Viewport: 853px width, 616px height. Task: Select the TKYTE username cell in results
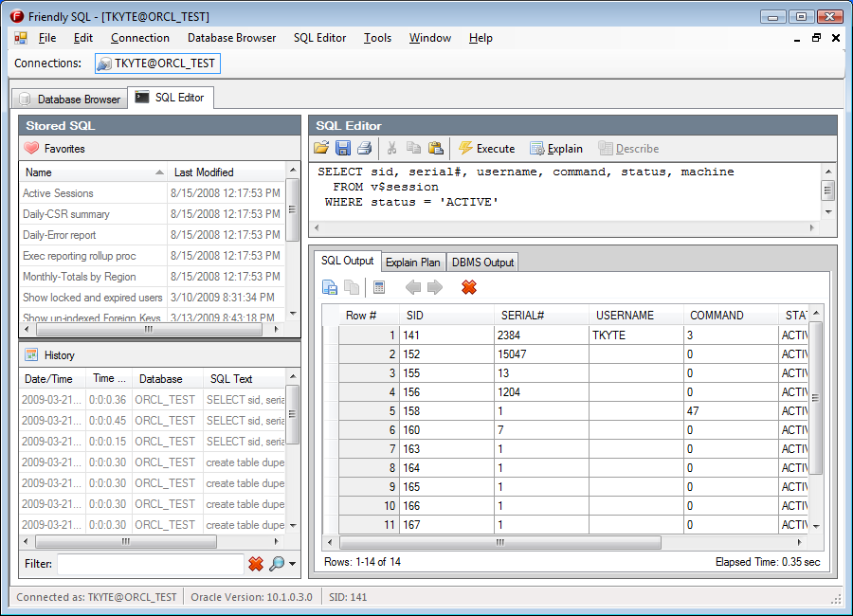[x=636, y=335]
